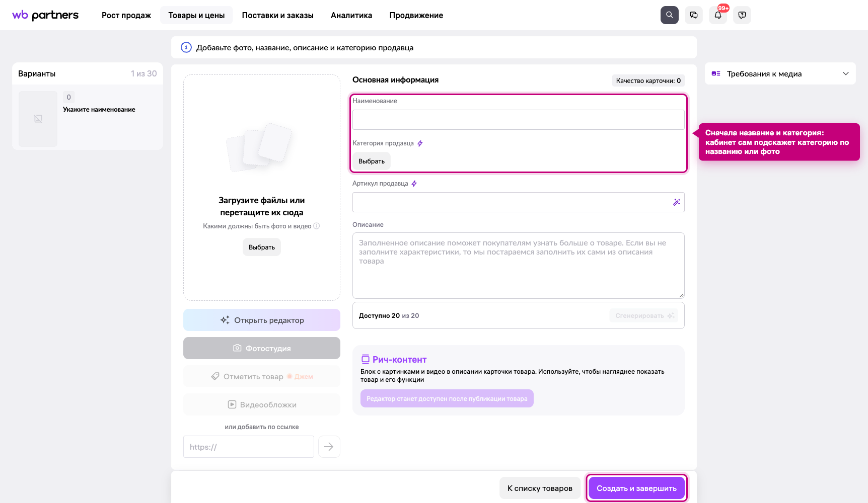The width and height of the screenshot is (868, 503).
Task: Click the arrow button next to https field
Action: [x=329, y=447]
